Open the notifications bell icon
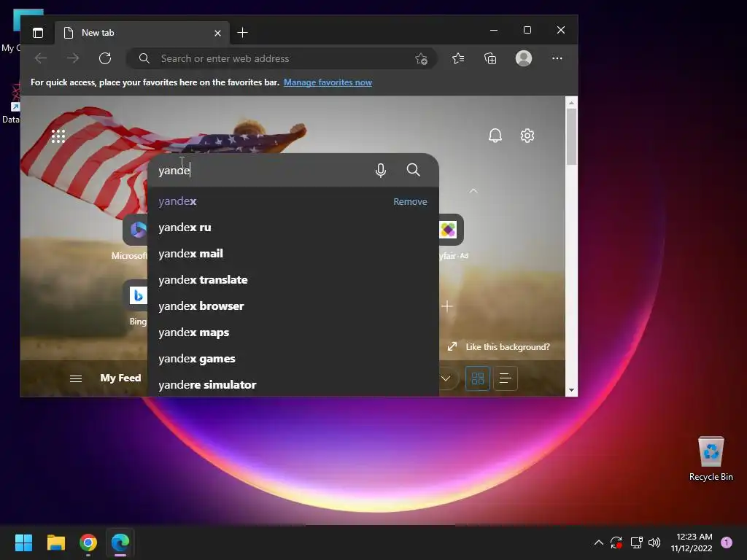The image size is (747, 560). [495, 136]
